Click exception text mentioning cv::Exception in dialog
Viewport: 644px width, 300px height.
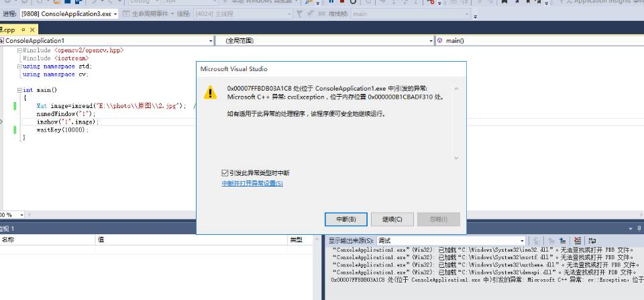335,97
